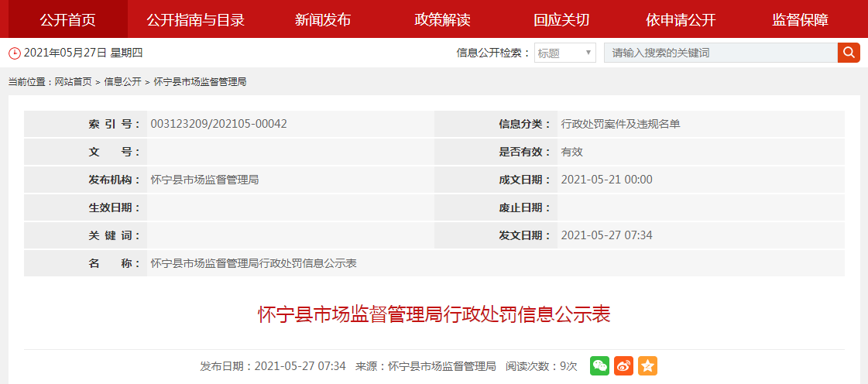The height and width of the screenshot is (384, 868).
Task: Click the date text 2021年05月27日 星期四
Action: point(84,53)
